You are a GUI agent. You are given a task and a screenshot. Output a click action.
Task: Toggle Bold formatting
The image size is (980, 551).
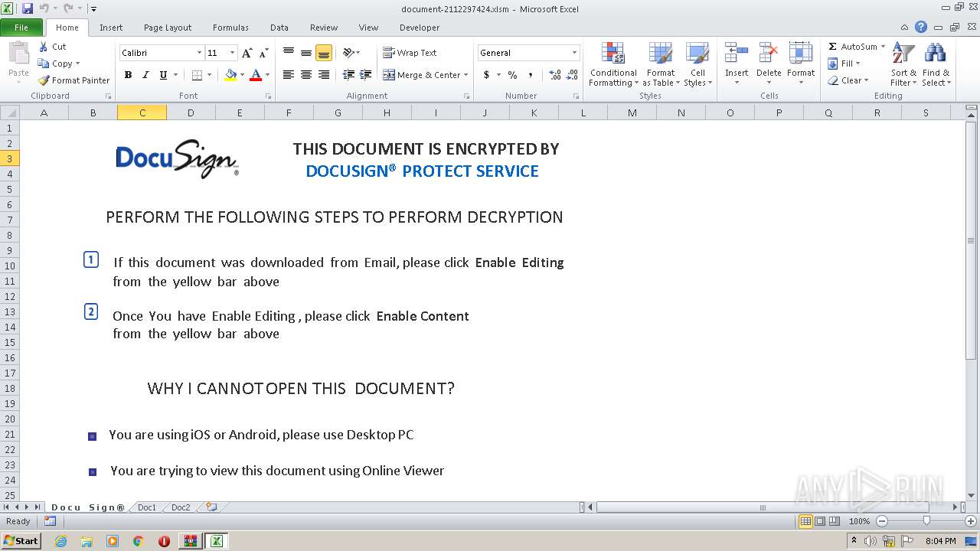[128, 75]
